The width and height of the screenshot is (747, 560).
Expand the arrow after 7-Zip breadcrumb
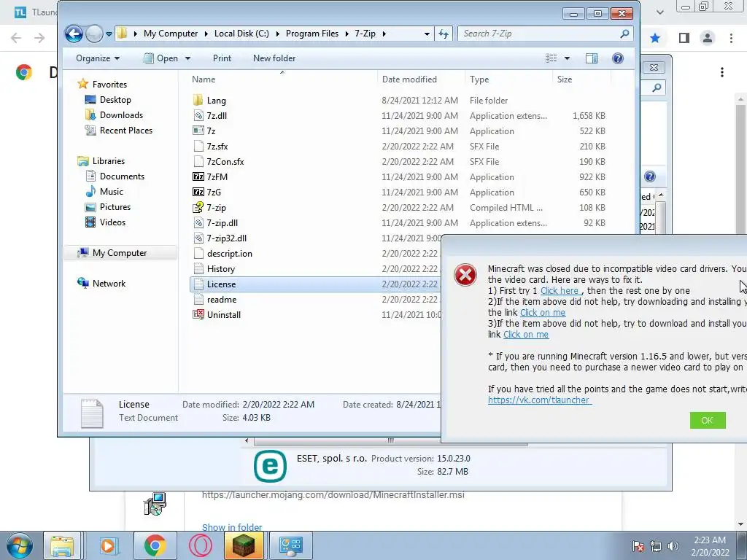384,34
